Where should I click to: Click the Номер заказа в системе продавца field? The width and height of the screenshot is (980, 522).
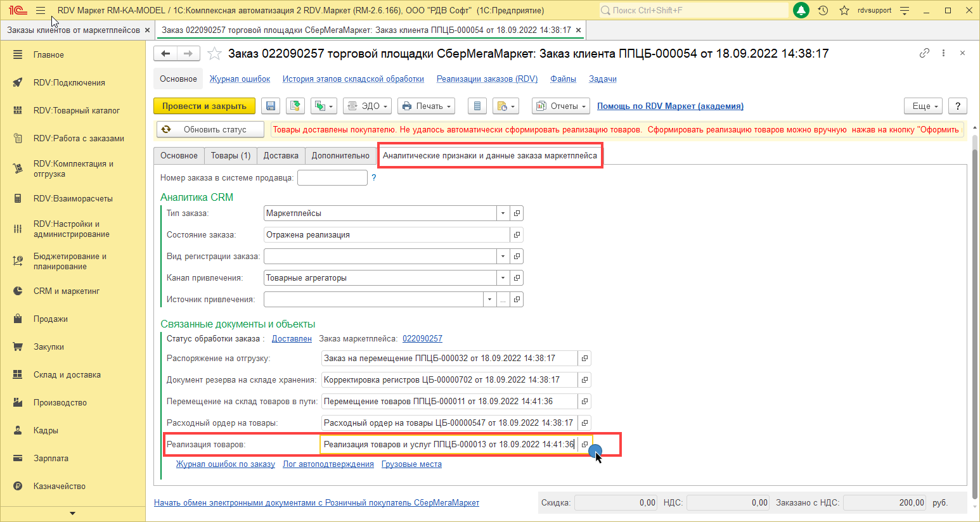(x=332, y=178)
